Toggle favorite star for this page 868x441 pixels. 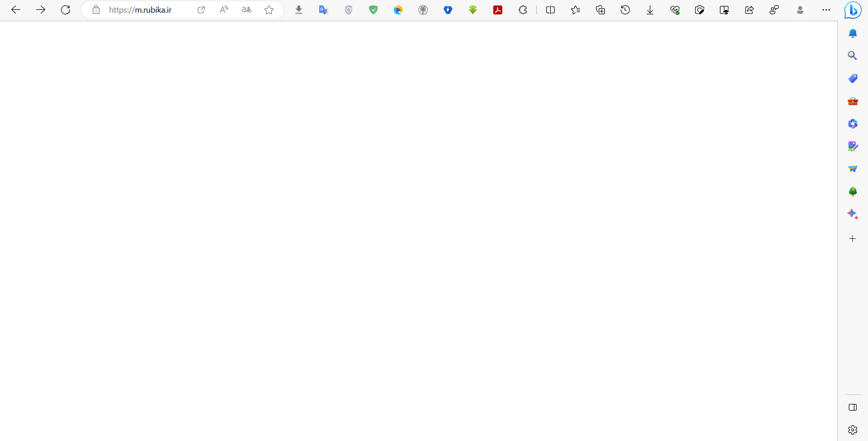pos(268,9)
